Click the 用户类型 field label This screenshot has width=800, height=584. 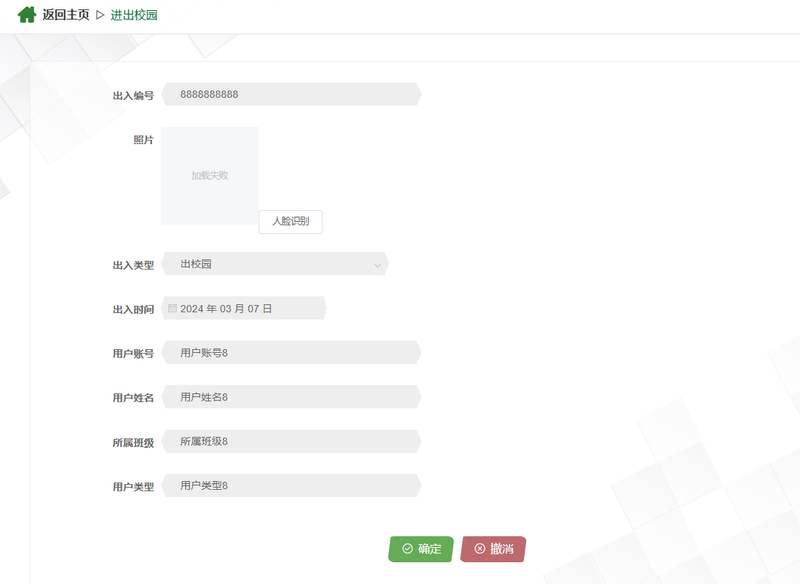coord(133,487)
